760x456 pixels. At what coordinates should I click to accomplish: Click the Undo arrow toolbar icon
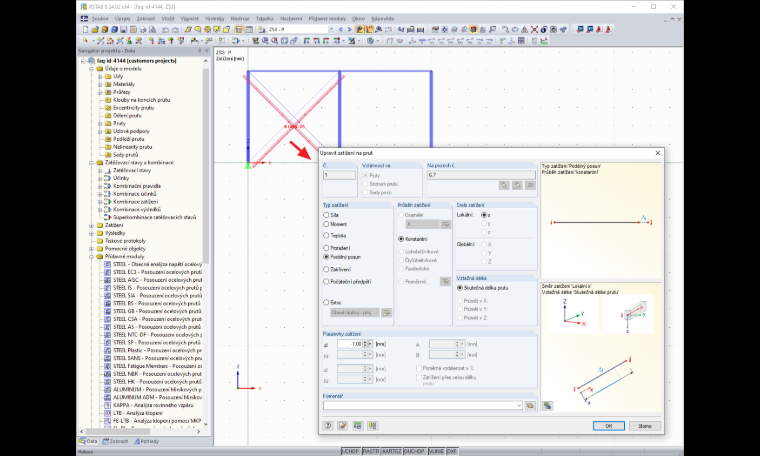[165, 30]
